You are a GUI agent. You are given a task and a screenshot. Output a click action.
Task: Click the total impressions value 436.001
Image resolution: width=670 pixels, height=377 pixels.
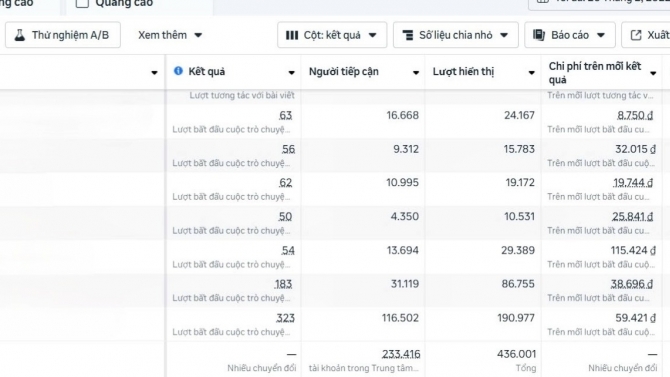point(516,354)
